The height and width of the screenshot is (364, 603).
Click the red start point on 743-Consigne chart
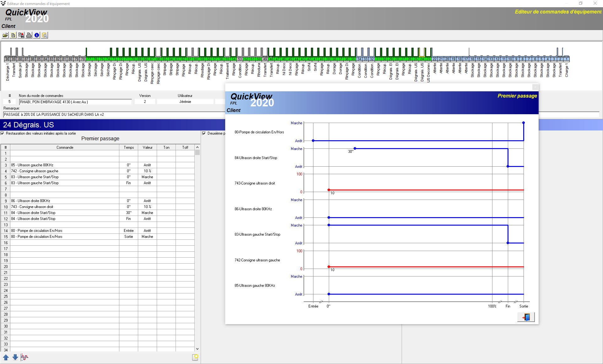pos(329,190)
